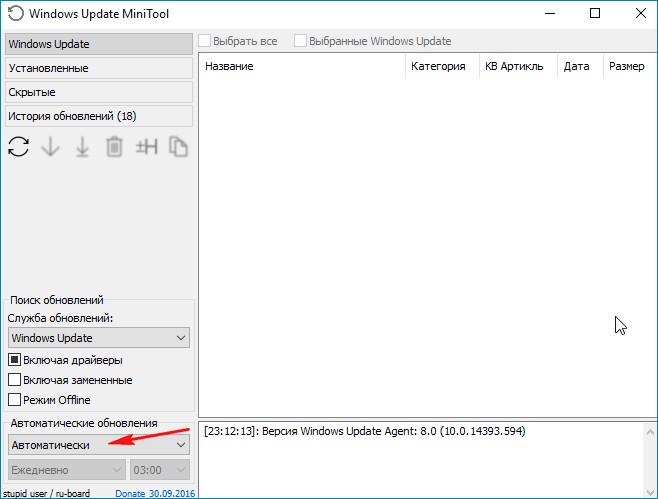Open the Ежедневно schedule dropdown
The height and width of the screenshot is (499, 658).
(x=66, y=469)
